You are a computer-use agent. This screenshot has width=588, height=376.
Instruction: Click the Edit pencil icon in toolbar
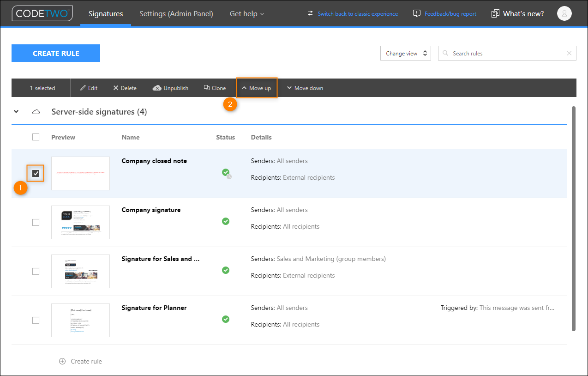pyautogui.click(x=83, y=88)
